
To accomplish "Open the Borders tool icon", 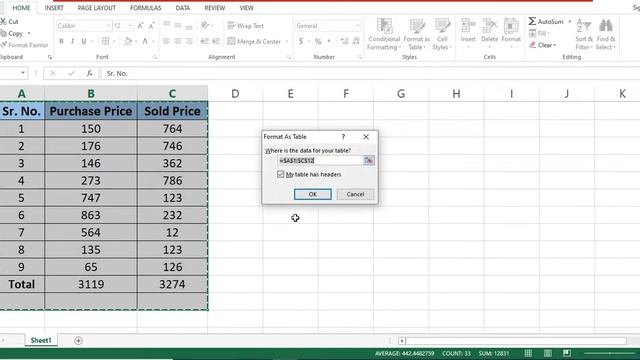I will coord(105,41).
